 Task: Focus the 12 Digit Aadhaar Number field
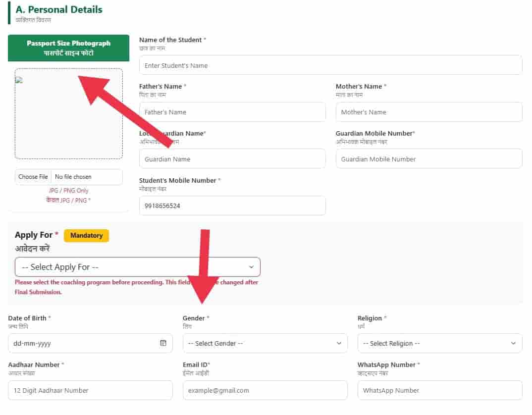coord(90,390)
